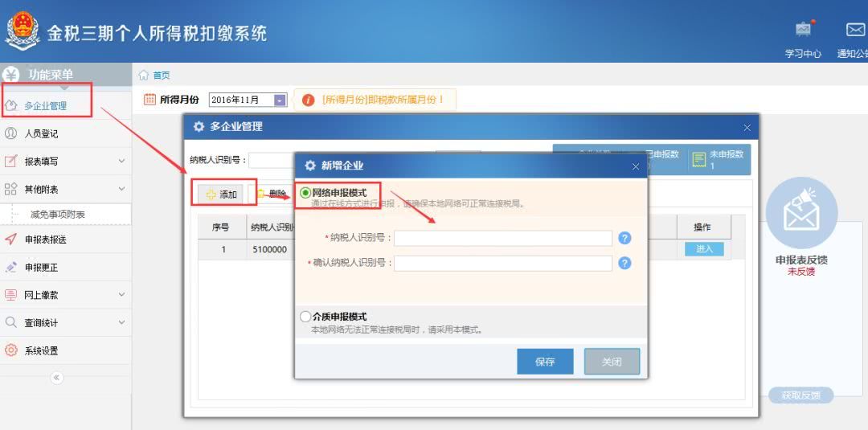The width and height of the screenshot is (868, 430).
Task: Click the 申报表反馈 envelope icon
Action: (801, 213)
